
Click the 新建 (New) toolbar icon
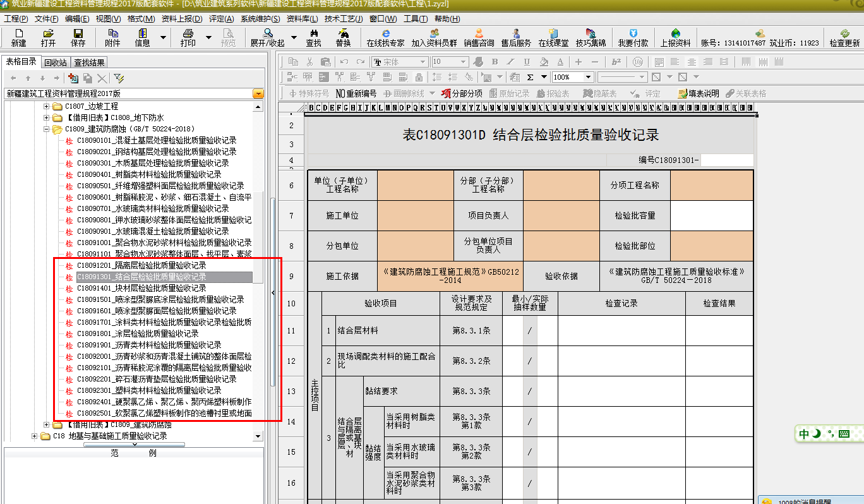click(x=18, y=37)
